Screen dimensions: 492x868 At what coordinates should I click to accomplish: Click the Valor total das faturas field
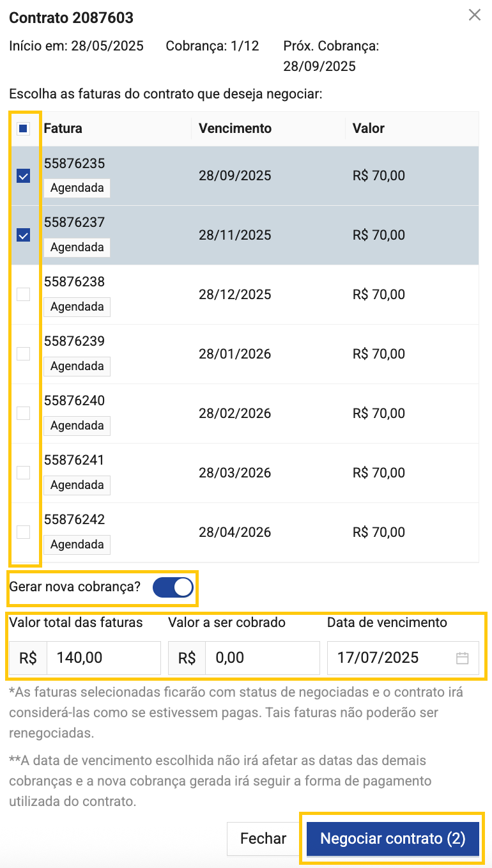[103, 658]
